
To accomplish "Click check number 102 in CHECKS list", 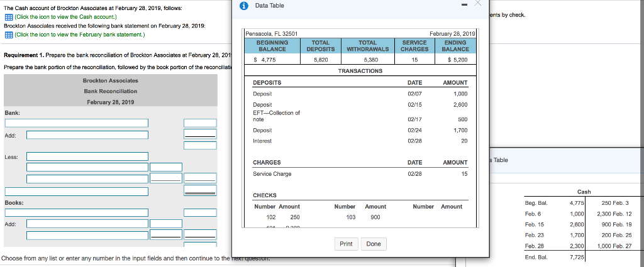I will [271, 217].
